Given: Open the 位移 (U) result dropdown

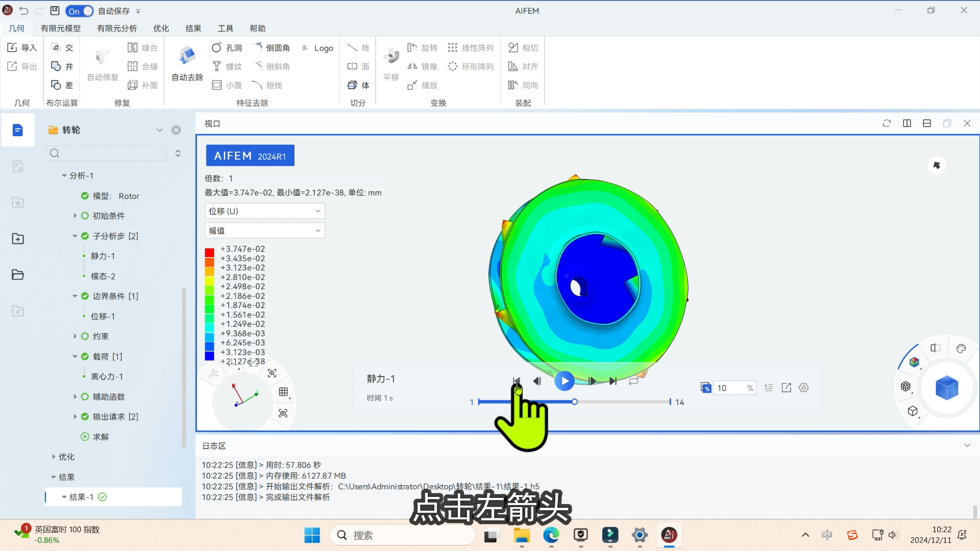Looking at the screenshot, I should 264,211.
